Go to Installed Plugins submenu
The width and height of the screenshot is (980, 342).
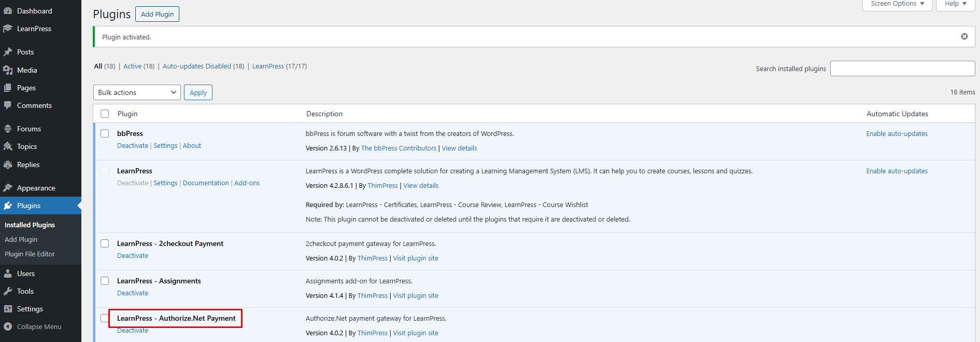tap(30, 225)
